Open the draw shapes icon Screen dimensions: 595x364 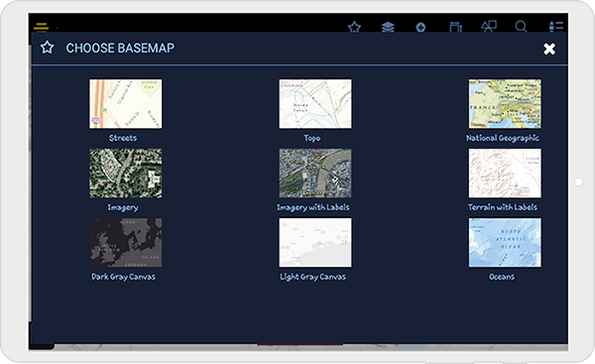pos(489,26)
